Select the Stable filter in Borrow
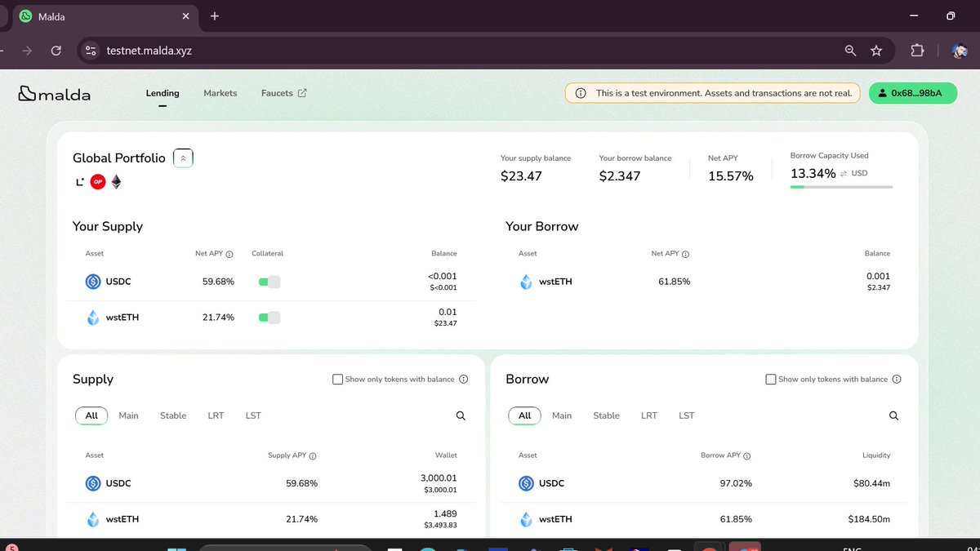The width and height of the screenshot is (980, 551). 606,415
